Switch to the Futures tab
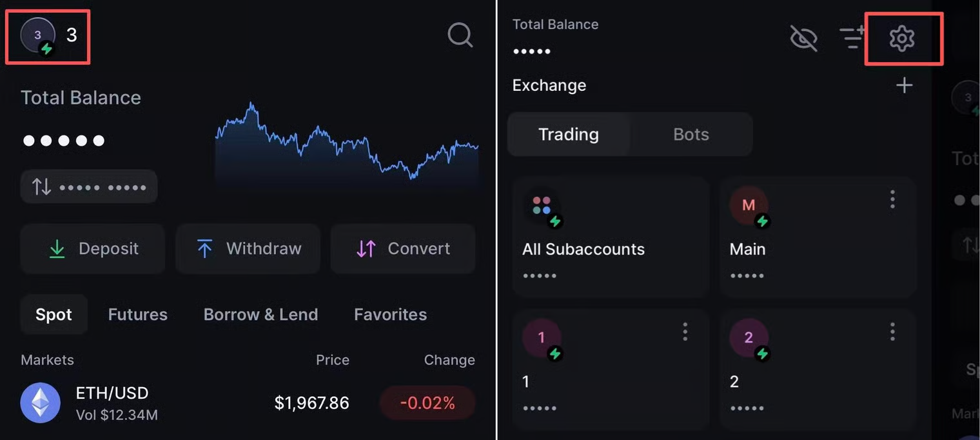980x440 pixels. (137, 314)
